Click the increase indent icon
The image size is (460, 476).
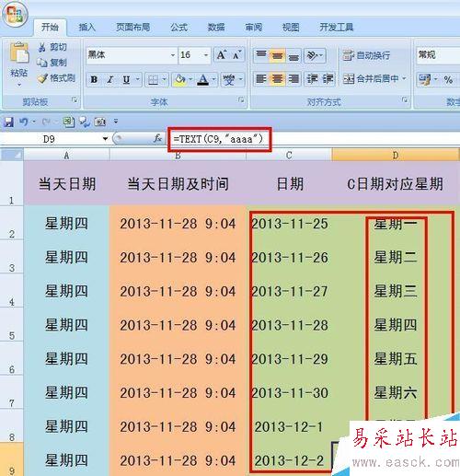(x=328, y=79)
